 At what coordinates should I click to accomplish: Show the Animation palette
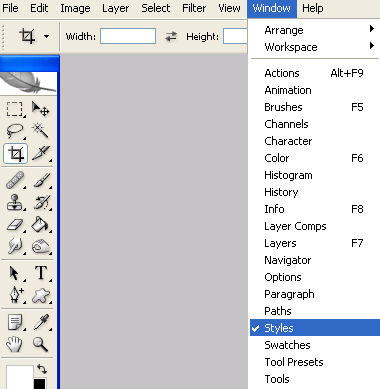[x=315, y=90]
